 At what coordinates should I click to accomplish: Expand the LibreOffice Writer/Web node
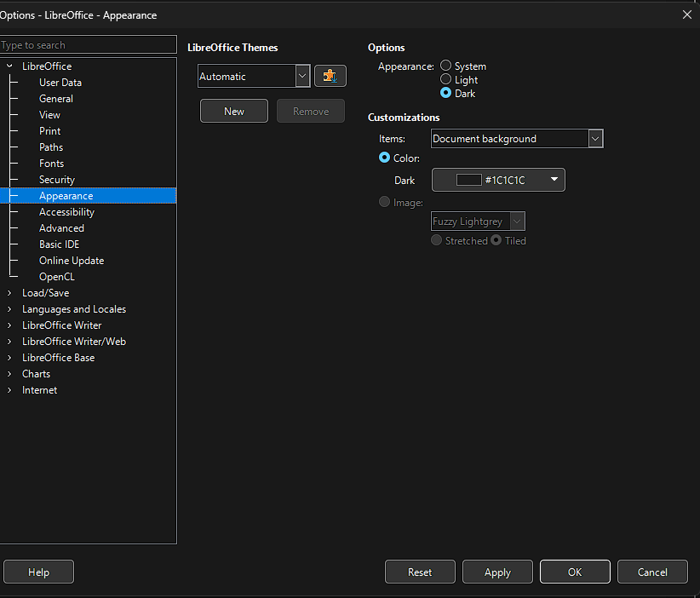click(x=9, y=342)
